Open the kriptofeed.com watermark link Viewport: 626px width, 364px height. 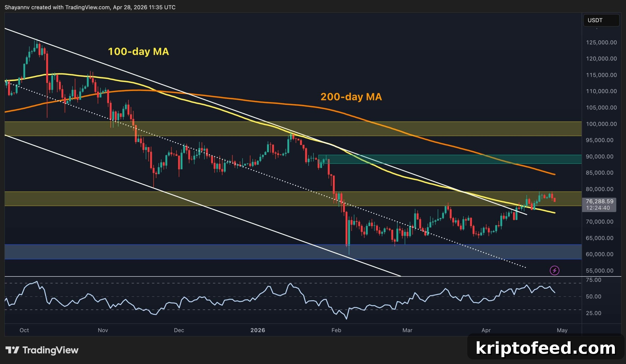(x=546, y=348)
